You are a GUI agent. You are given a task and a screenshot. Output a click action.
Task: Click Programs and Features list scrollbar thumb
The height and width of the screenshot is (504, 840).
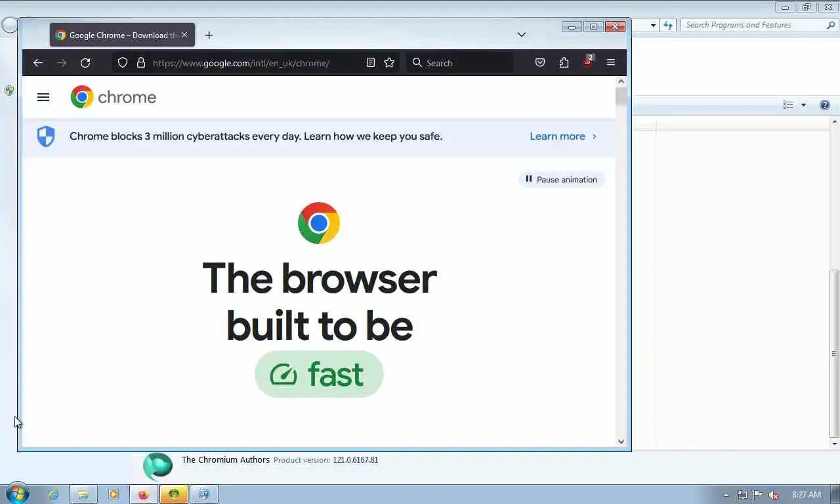click(835, 353)
